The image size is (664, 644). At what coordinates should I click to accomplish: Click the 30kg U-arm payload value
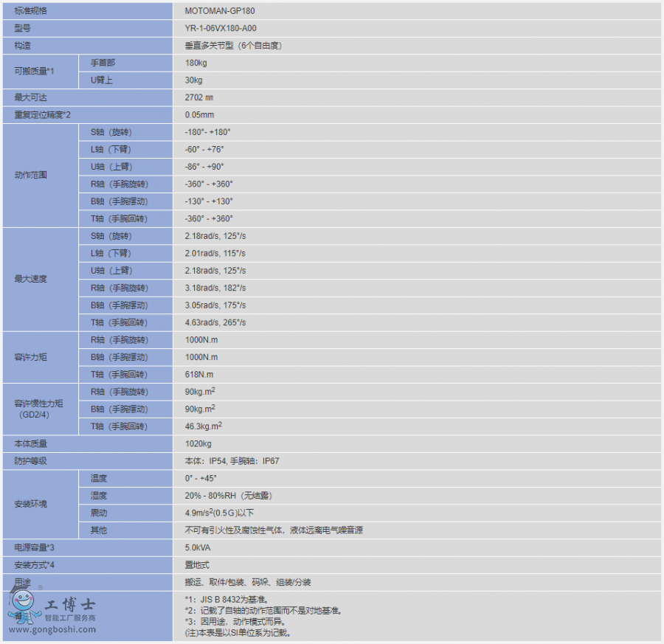[x=193, y=80]
